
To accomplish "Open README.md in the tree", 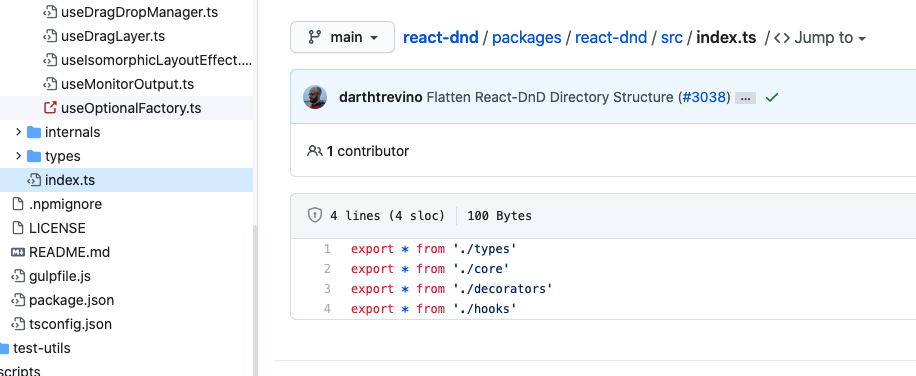I will point(70,252).
